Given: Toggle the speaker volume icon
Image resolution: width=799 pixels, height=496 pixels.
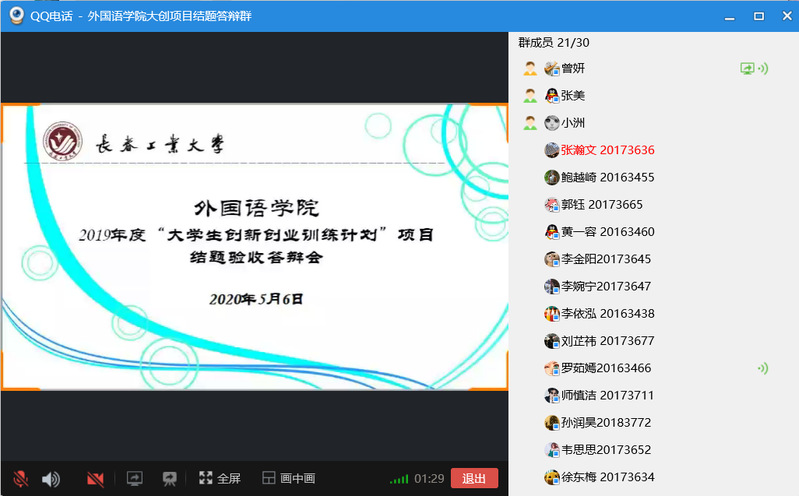Looking at the screenshot, I should coord(50,479).
